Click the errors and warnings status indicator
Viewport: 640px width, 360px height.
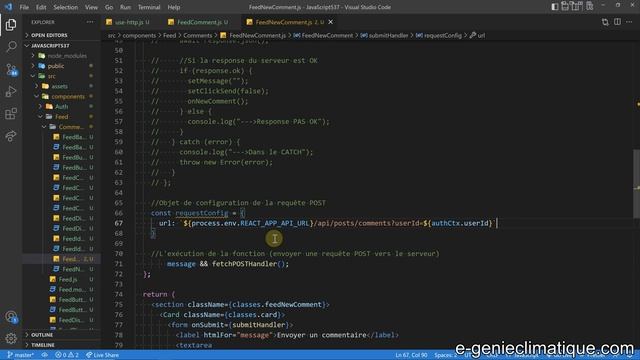pos(67,355)
